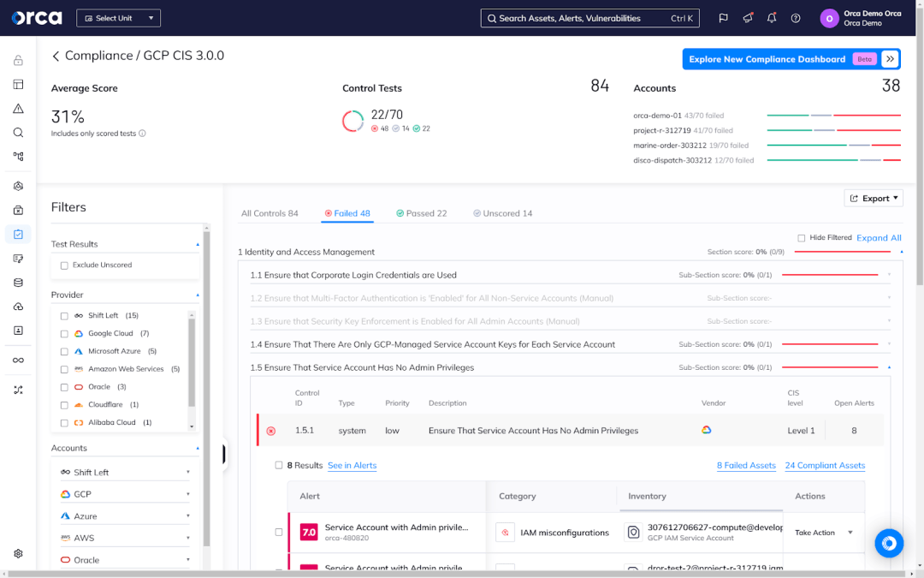Open the Select Unit dropdown
The image size is (924, 578).
[x=118, y=18]
